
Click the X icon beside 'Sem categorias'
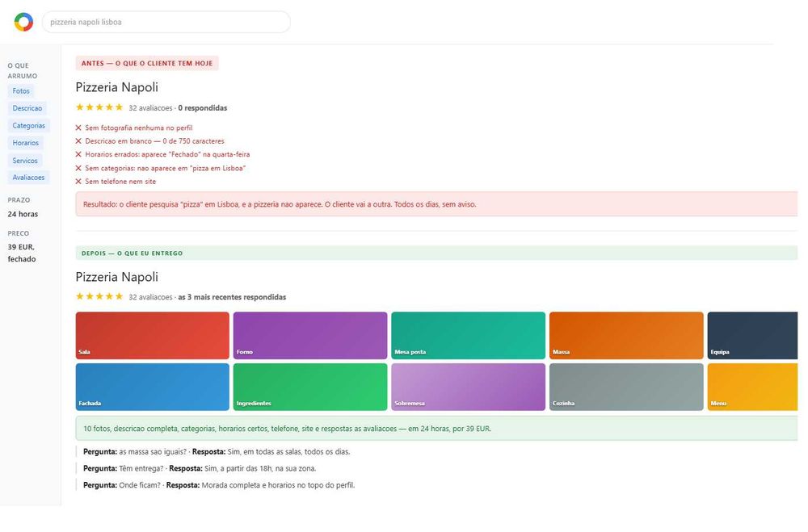click(78, 168)
